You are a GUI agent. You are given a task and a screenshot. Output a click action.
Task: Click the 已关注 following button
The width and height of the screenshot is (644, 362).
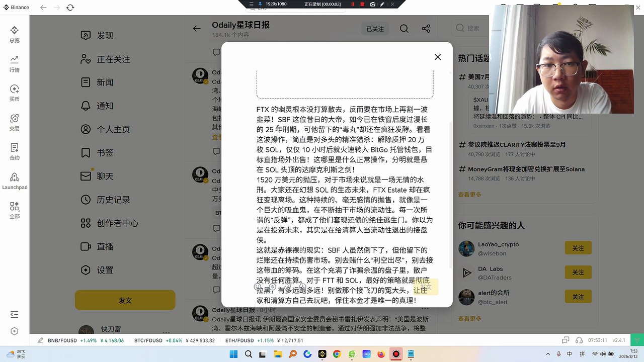(x=375, y=29)
